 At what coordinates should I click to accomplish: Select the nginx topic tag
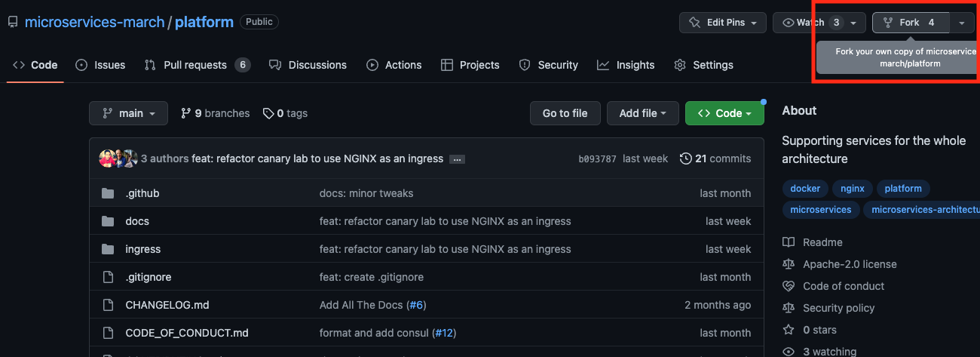coord(853,188)
